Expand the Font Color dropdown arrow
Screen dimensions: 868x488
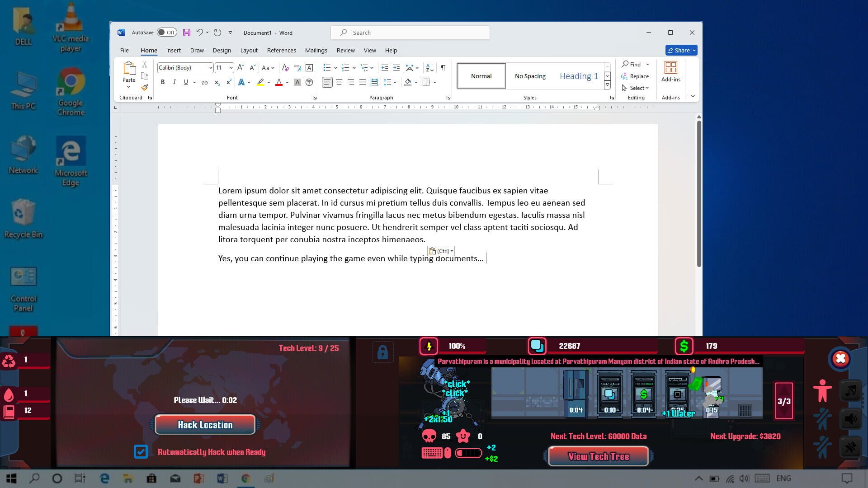pos(286,82)
